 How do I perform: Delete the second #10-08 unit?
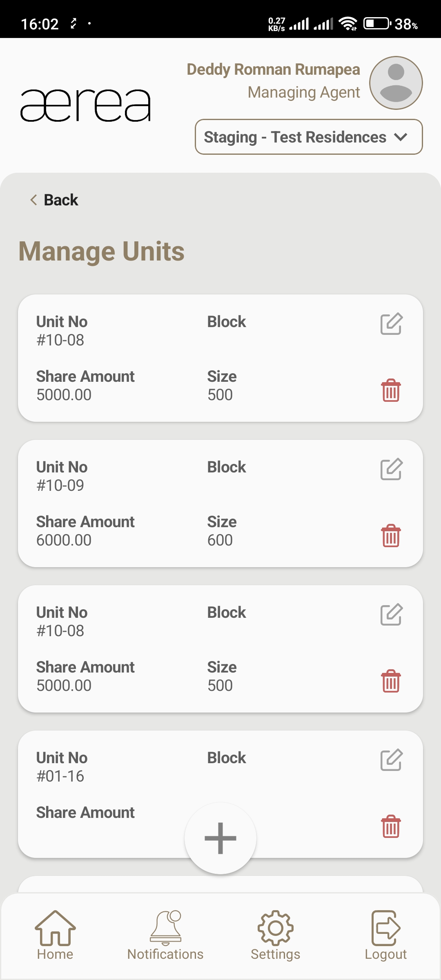[x=391, y=681]
